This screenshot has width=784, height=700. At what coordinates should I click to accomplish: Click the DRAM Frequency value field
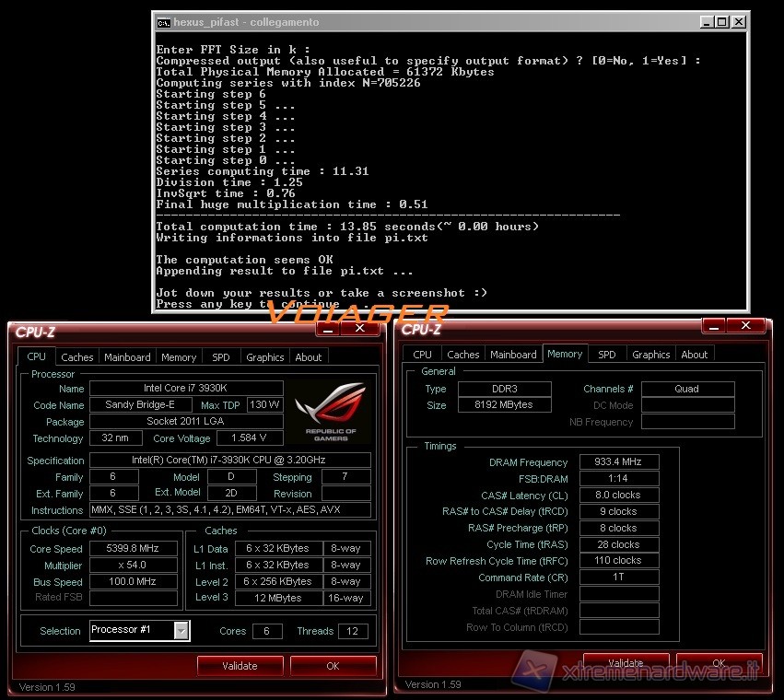pyautogui.click(x=618, y=462)
